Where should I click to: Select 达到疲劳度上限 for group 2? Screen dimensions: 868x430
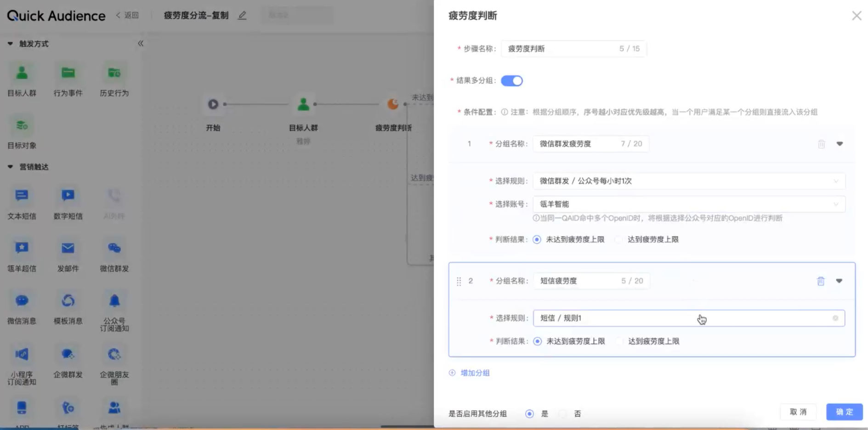(619, 341)
